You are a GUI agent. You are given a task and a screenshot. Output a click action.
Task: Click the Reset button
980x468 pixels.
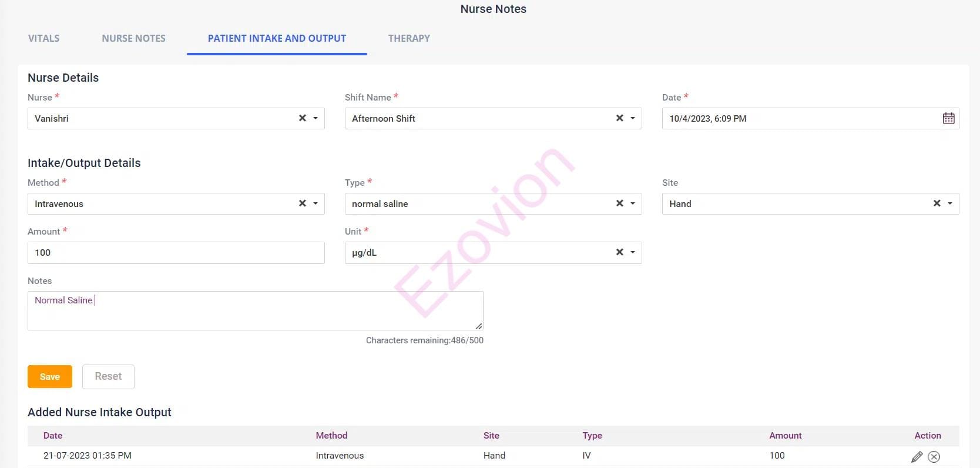(108, 376)
